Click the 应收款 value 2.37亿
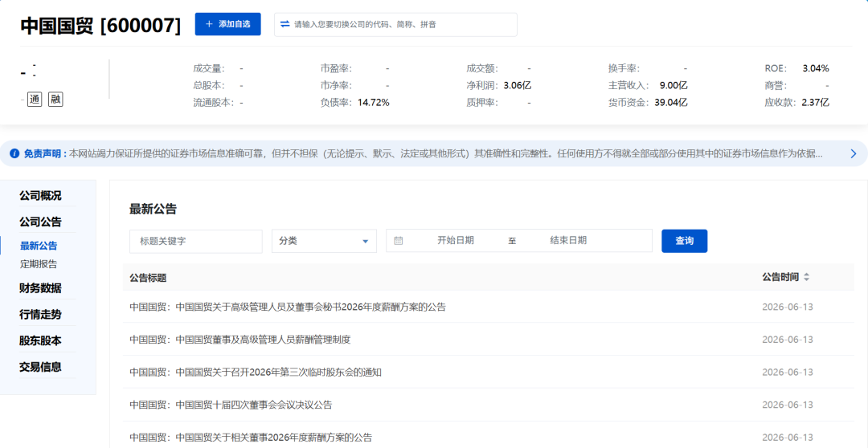Image resolution: width=868 pixels, height=448 pixels. [816, 102]
